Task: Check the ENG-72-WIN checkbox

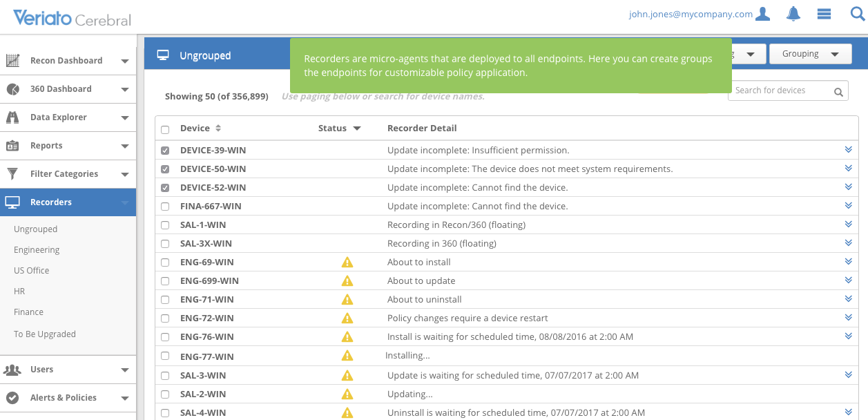Action: (x=165, y=318)
